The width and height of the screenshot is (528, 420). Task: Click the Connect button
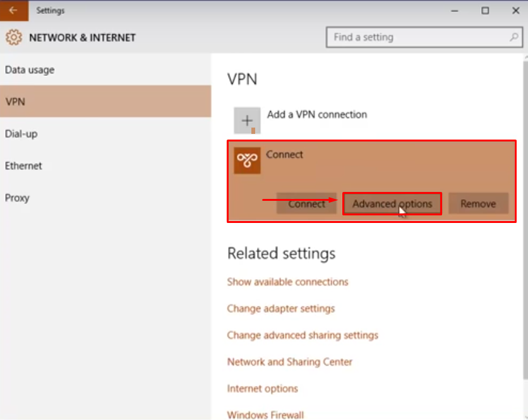(306, 203)
